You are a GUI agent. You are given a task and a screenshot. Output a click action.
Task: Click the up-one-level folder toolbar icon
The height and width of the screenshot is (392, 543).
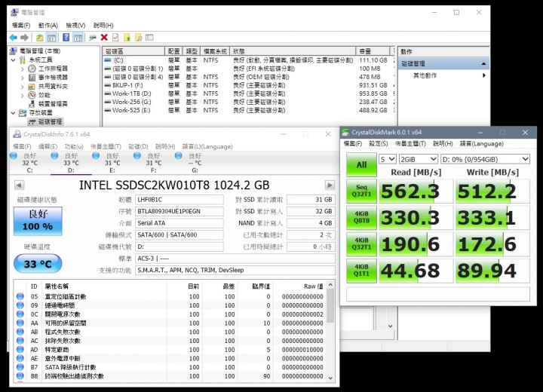40,38
